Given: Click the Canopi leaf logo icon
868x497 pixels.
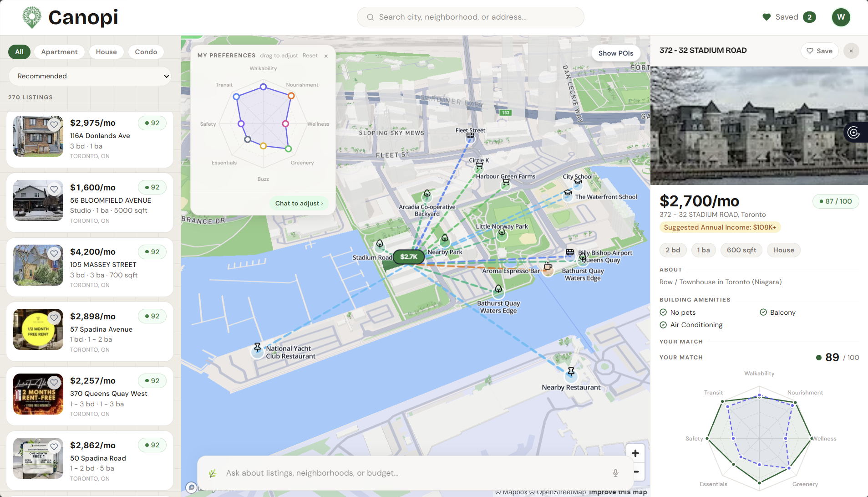Looking at the screenshot, I should pos(32,17).
